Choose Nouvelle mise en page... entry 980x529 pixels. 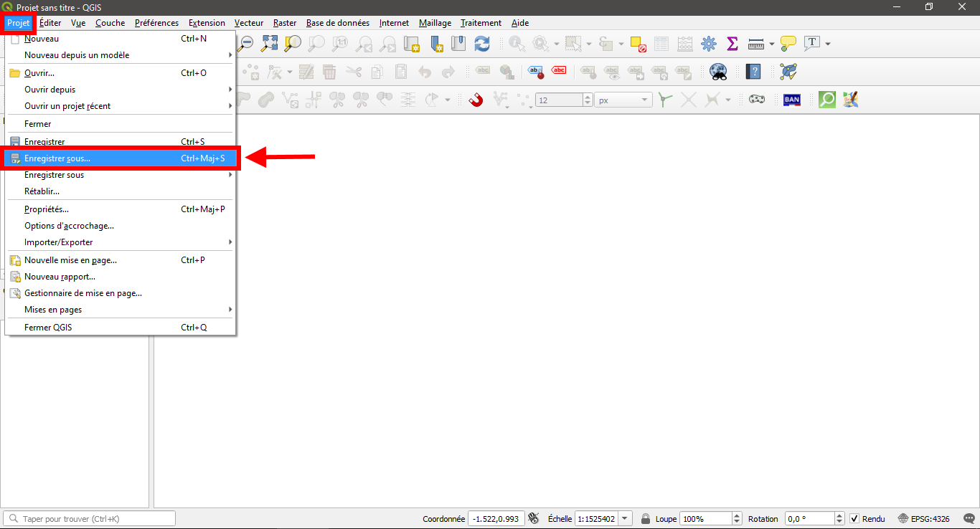pos(120,260)
